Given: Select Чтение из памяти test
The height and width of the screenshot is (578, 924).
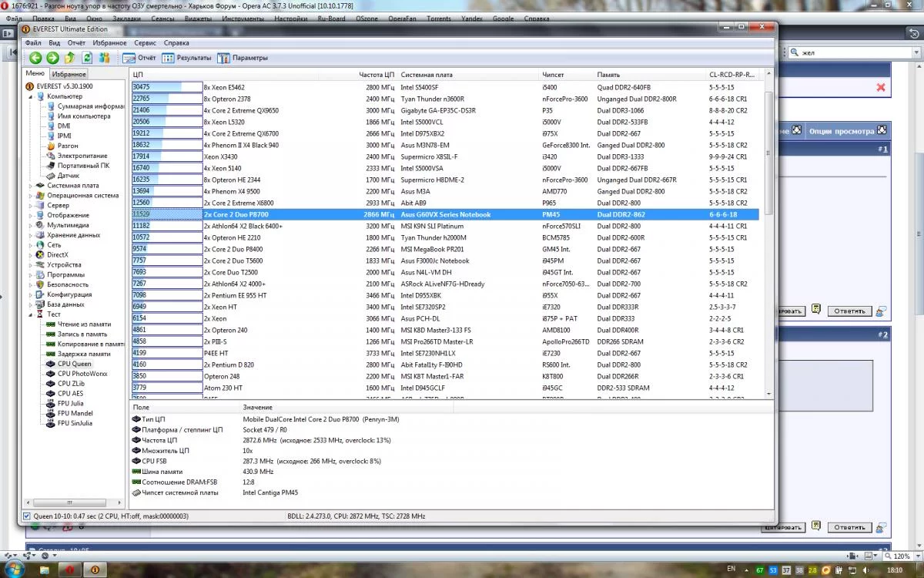Looking at the screenshot, I should click(x=79, y=324).
